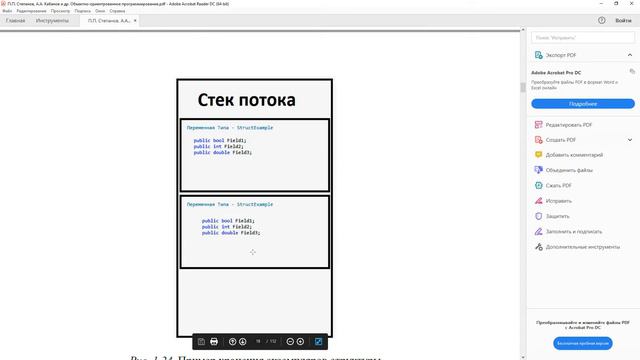Close the PDF document tab
Screen dimensions: 640x360
pos(135,20)
